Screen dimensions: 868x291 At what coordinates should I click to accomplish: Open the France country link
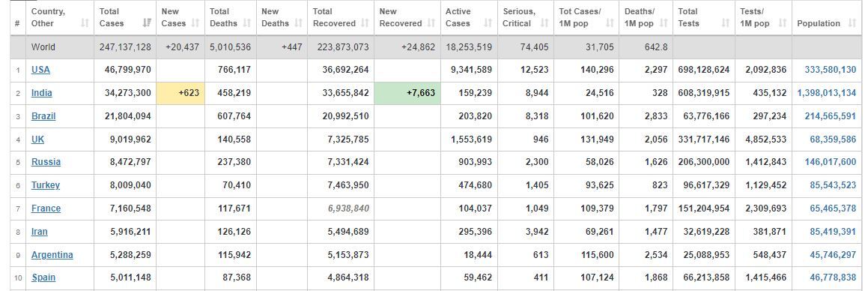[x=46, y=208]
